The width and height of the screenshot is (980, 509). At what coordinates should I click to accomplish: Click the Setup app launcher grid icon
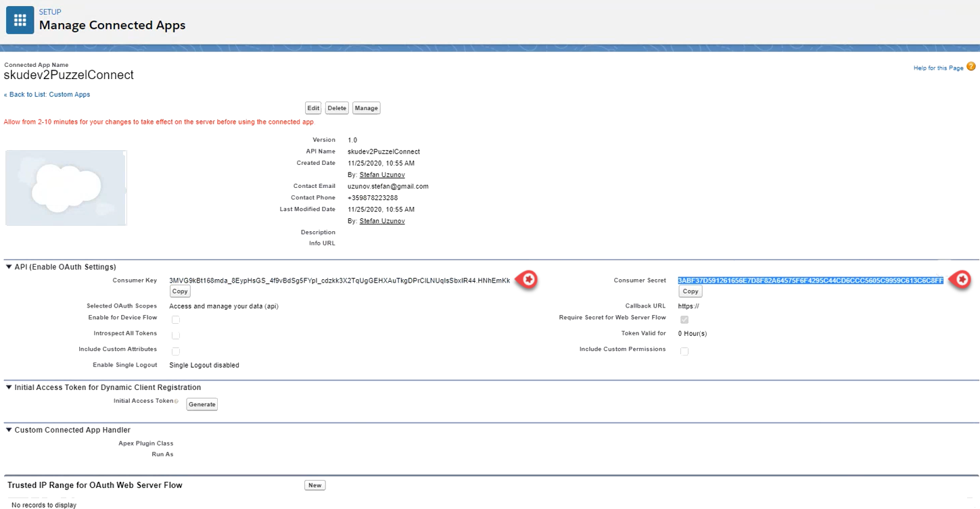coord(20,21)
